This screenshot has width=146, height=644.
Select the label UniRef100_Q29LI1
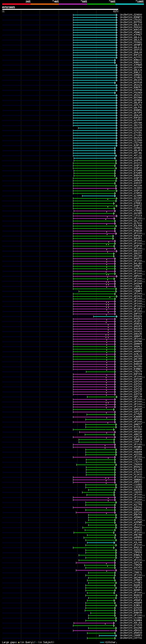tap(131, 354)
